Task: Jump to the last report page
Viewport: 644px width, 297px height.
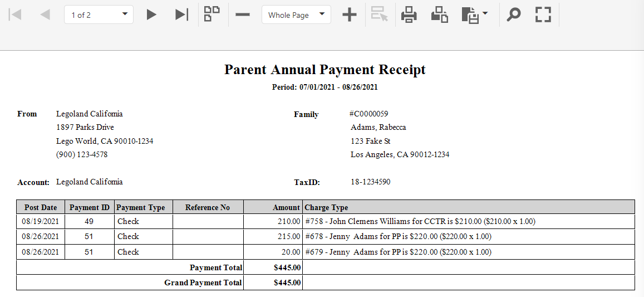Action: 181,15
